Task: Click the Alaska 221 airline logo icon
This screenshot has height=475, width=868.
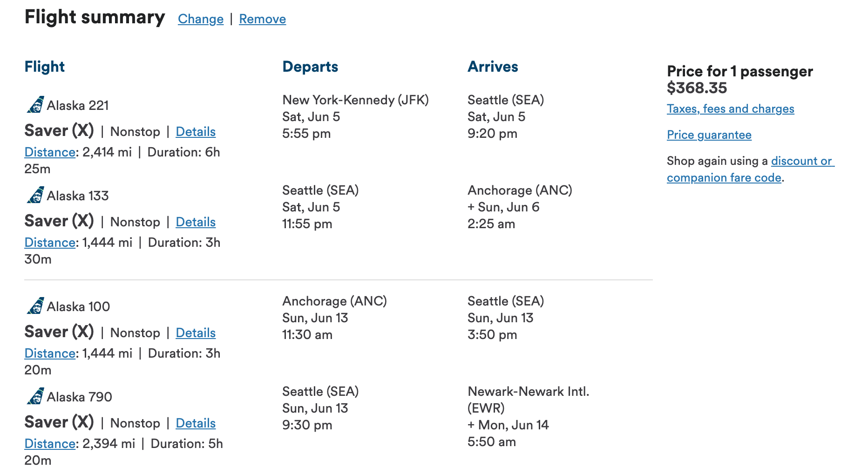Action: (35, 105)
